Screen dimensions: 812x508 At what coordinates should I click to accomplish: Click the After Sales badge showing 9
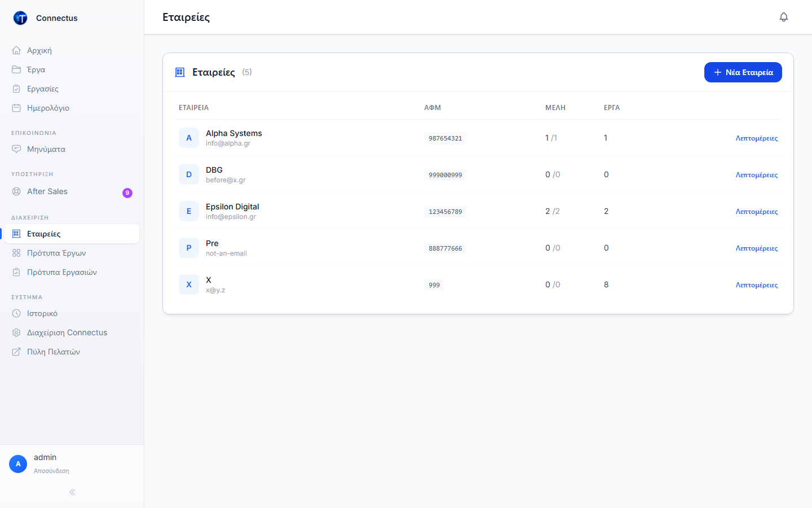tap(127, 193)
